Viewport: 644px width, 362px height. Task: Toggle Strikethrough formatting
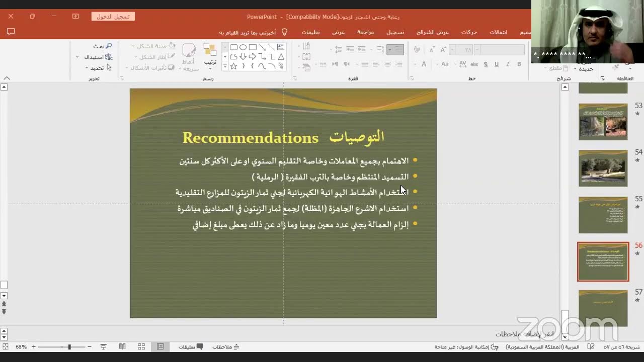point(474,64)
